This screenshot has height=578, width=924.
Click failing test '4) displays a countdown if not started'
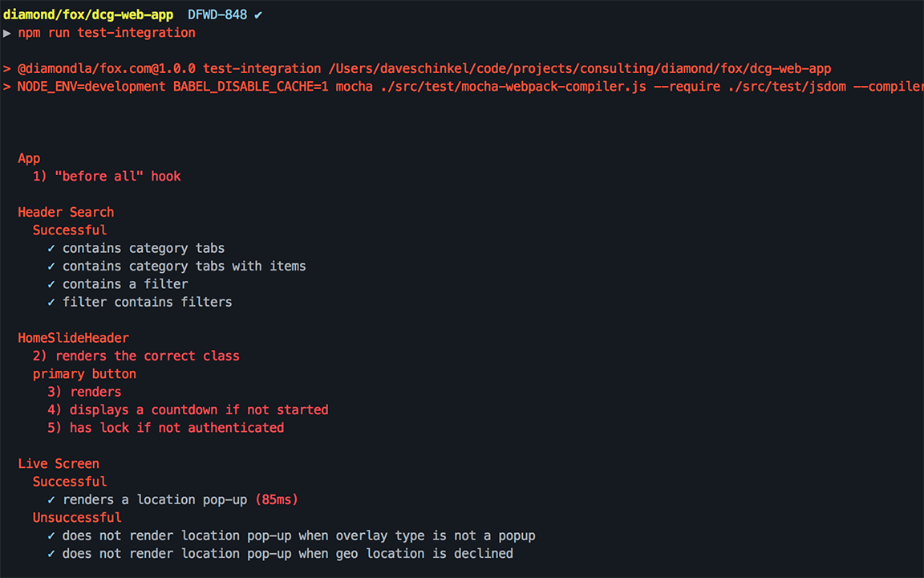point(188,410)
